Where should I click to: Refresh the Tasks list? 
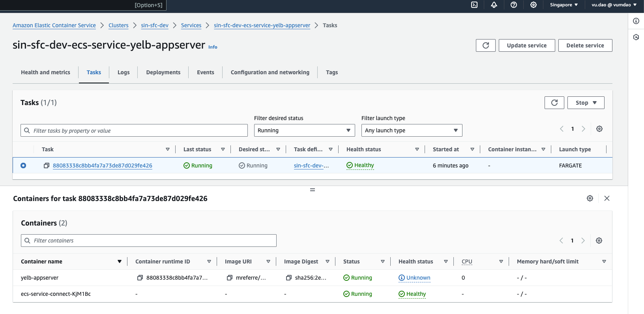point(554,103)
